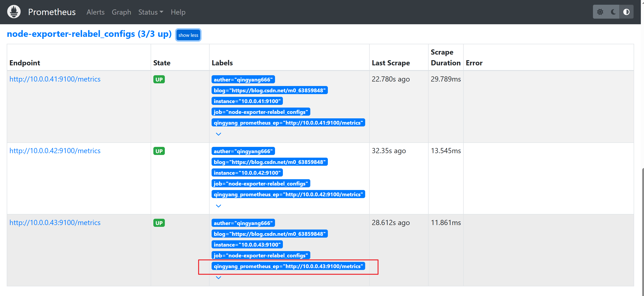Expand discovered labels for 10.0.0.41 row
This screenshot has height=296, width=644.
click(219, 134)
